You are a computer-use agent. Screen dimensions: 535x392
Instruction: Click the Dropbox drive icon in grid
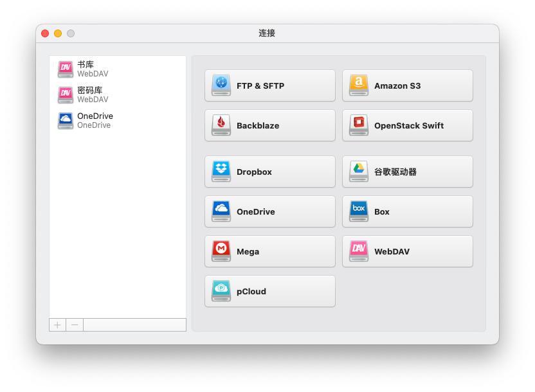pos(221,172)
